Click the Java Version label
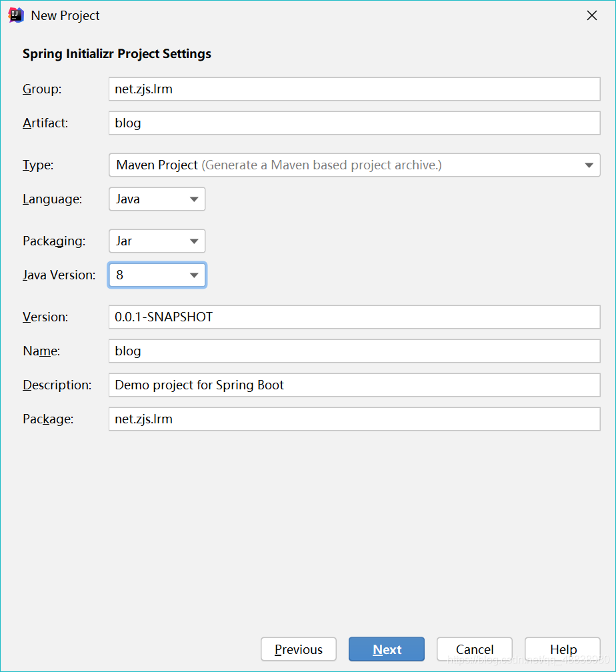This screenshot has height=672, width=616. 59,275
